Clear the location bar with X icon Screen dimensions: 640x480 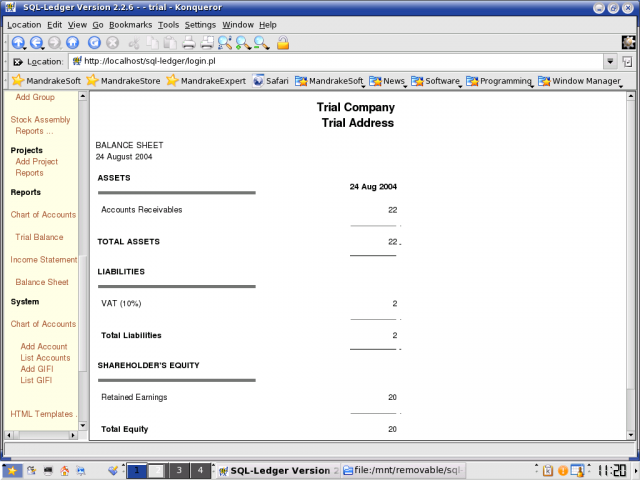[18, 62]
